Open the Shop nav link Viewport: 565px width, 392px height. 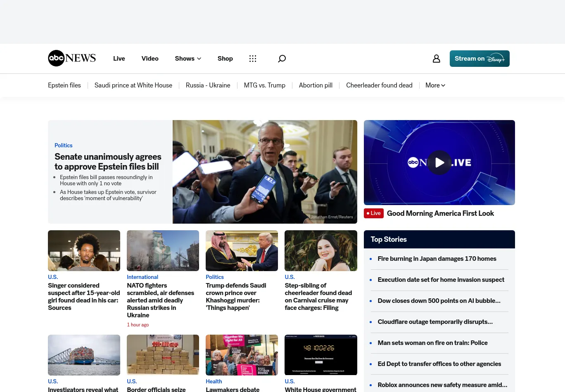tap(225, 59)
